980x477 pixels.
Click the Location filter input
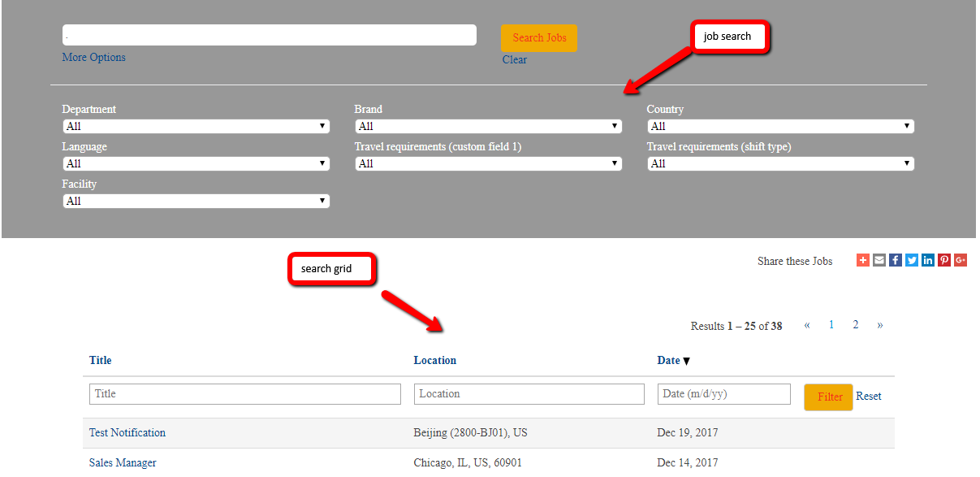tap(529, 394)
